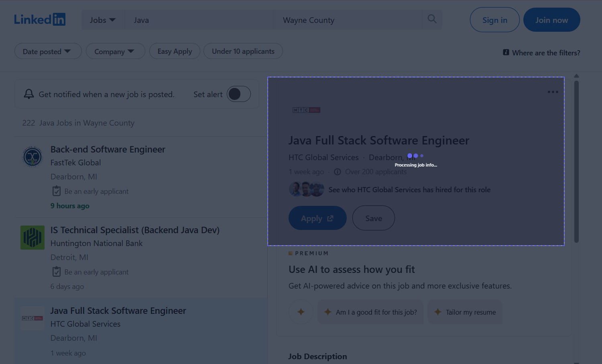The width and height of the screenshot is (602, 364).
Task: Open the Company filter dropdown
Action: tap(115, 51)
